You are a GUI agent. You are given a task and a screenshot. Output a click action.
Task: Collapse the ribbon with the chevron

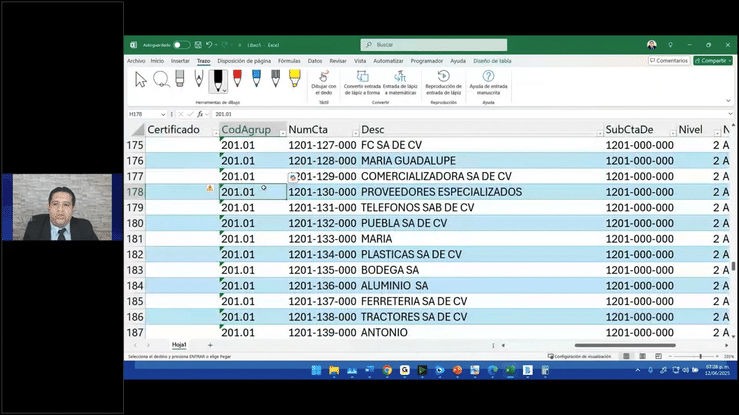pos(728,100)
